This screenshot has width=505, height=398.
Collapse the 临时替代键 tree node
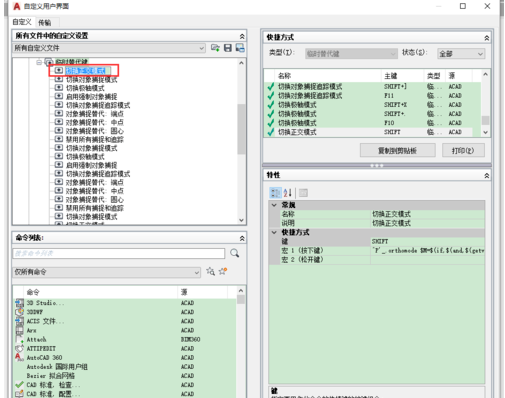coord(39,62)
